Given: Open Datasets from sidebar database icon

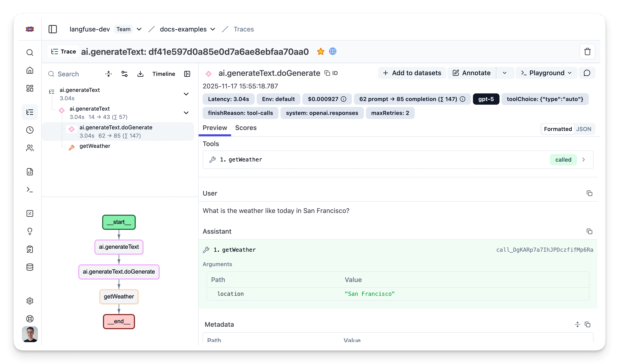Looking at the screenshot, I should [x=30, y=267].
